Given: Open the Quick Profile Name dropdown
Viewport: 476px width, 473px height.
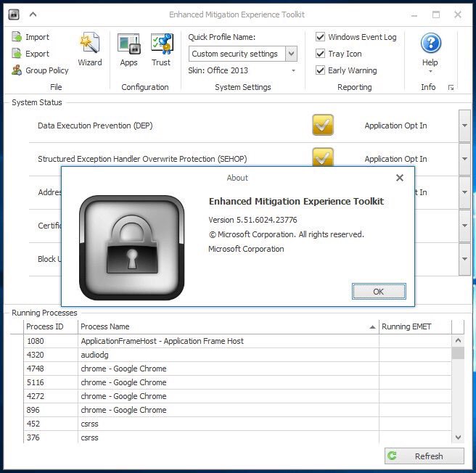Looking at the screenshot, I should 291,54.
